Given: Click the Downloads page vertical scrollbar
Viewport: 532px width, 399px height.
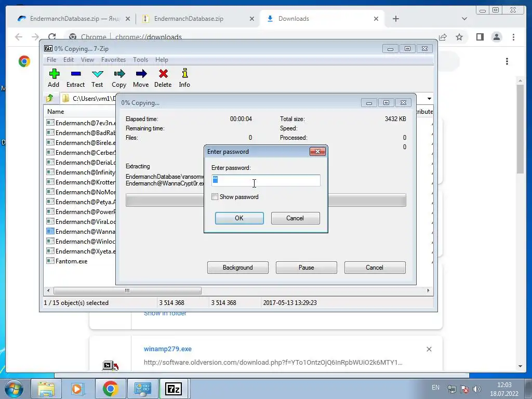Looking at the screenshot, I should point(520,129).
